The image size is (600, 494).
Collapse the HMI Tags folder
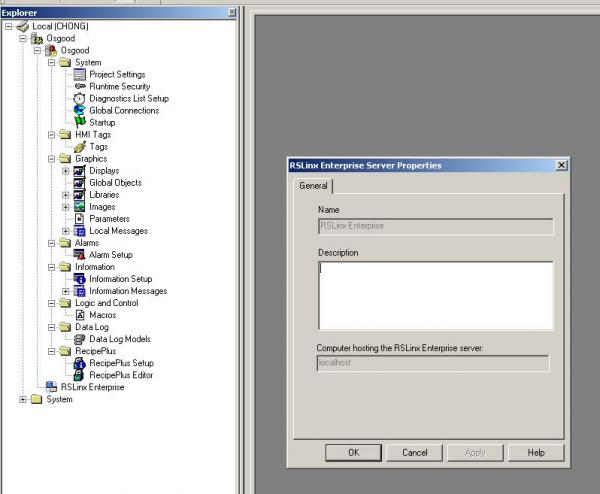pos(52,135)
